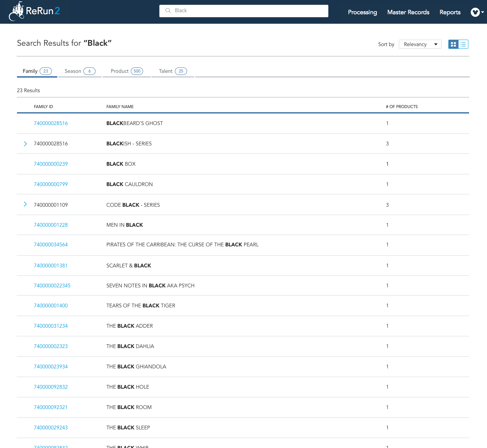Switch to list view layout
487x448 pixels.
[x=463, y=44]
